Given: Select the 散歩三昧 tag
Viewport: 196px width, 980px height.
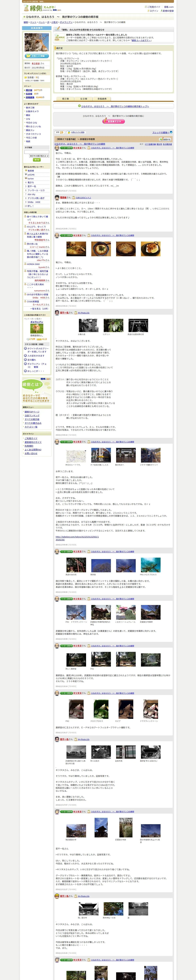Looking at the screenshot, I should point(30,108).
